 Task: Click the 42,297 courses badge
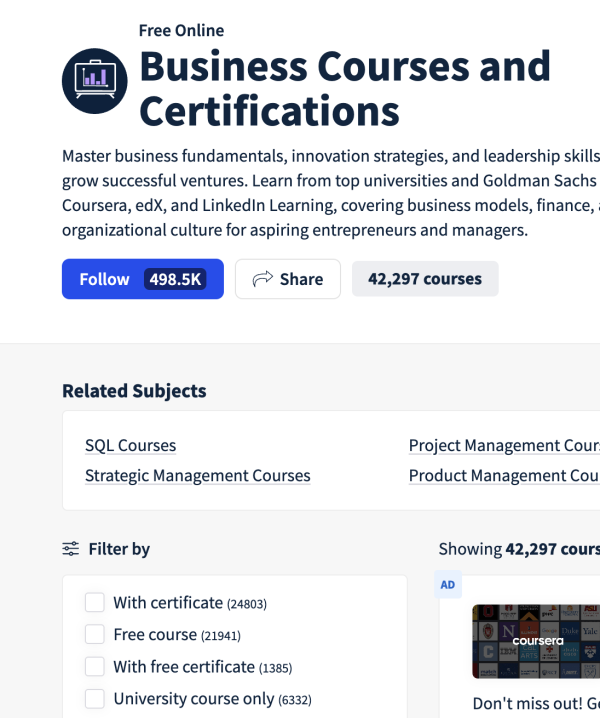[424, 279]
